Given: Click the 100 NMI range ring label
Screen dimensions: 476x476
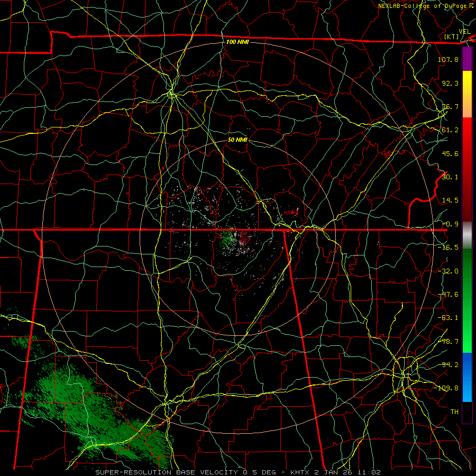Looking at the screenshot, I should 237,42.
